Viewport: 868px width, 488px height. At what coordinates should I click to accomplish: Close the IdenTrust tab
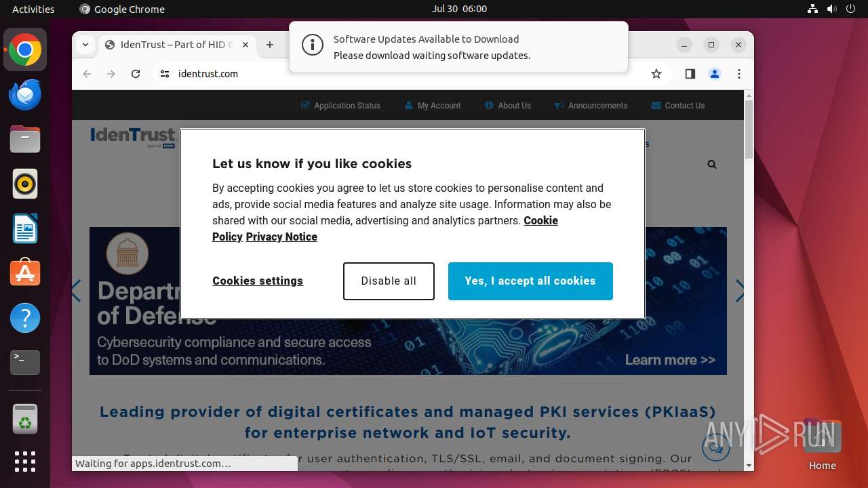[x=245, y=45]
